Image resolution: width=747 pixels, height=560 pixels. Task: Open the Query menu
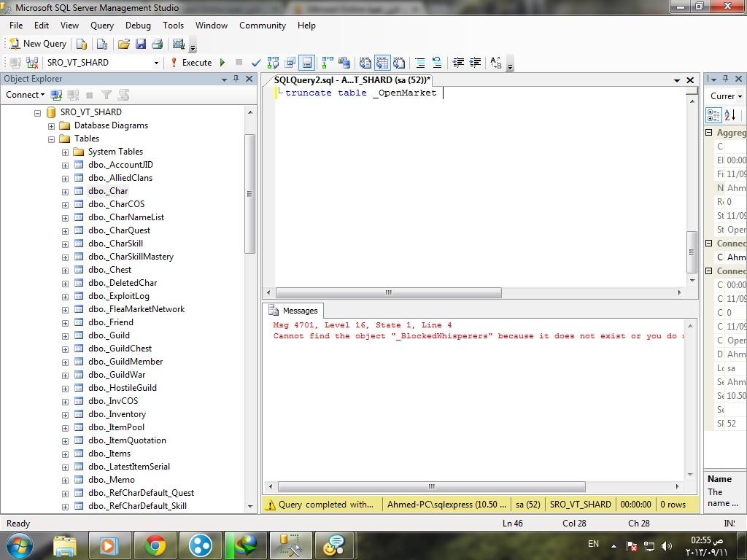pyautogui.click(x=102, y=26)
